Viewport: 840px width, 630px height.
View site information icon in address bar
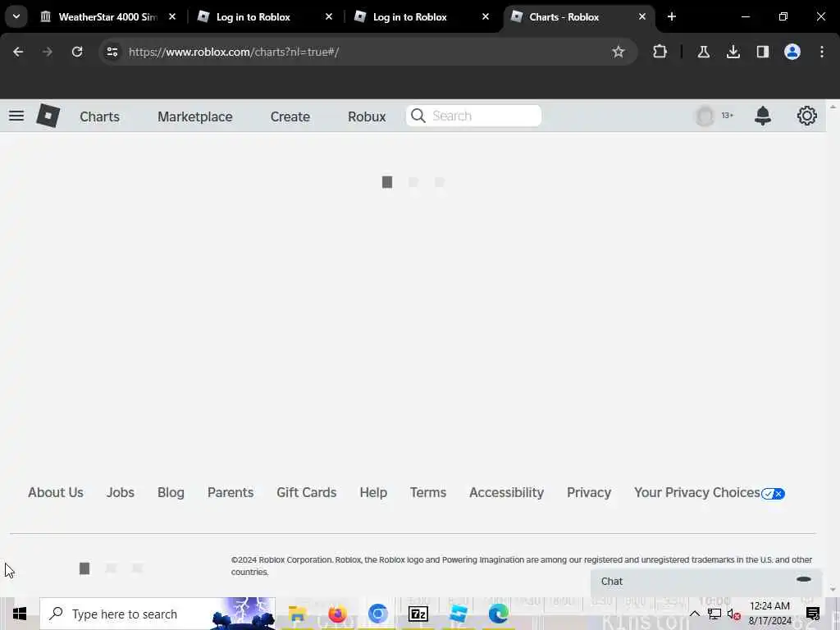[x=112, y=52]
